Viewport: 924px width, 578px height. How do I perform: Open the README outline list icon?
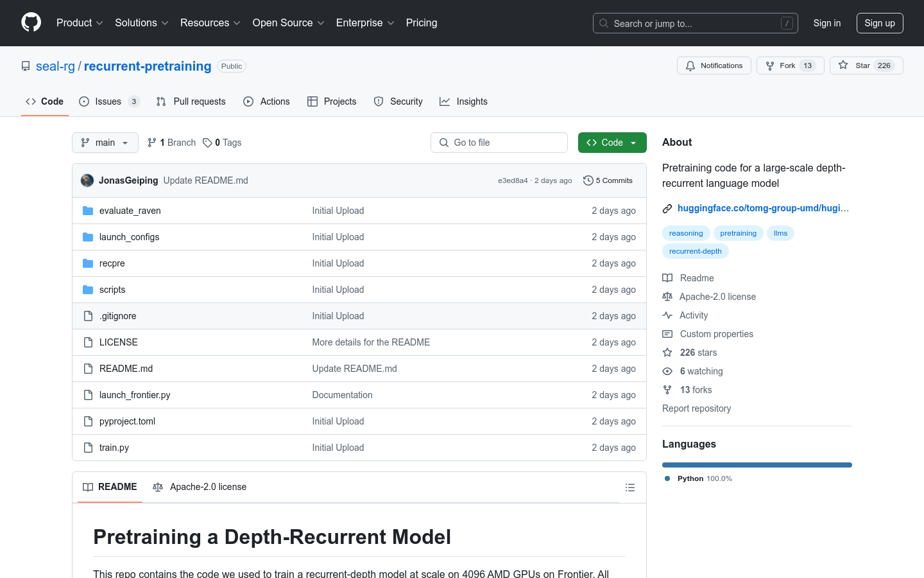[629, 487]
